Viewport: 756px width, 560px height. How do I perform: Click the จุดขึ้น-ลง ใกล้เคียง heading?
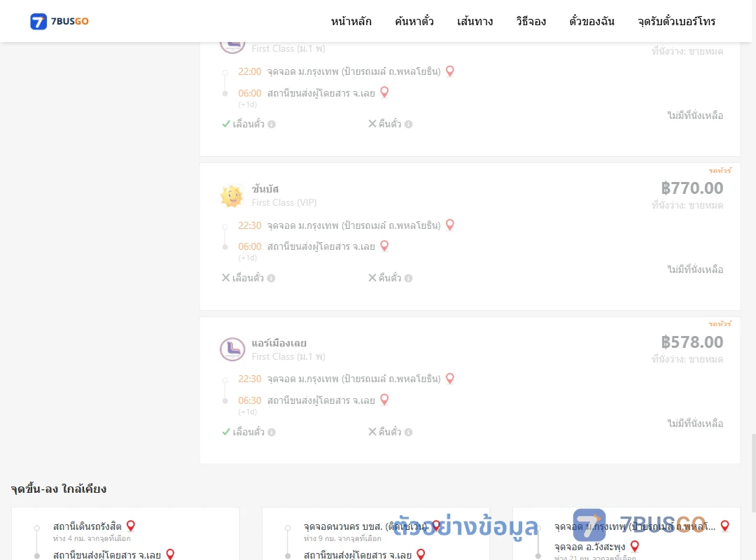coord(58,489)
